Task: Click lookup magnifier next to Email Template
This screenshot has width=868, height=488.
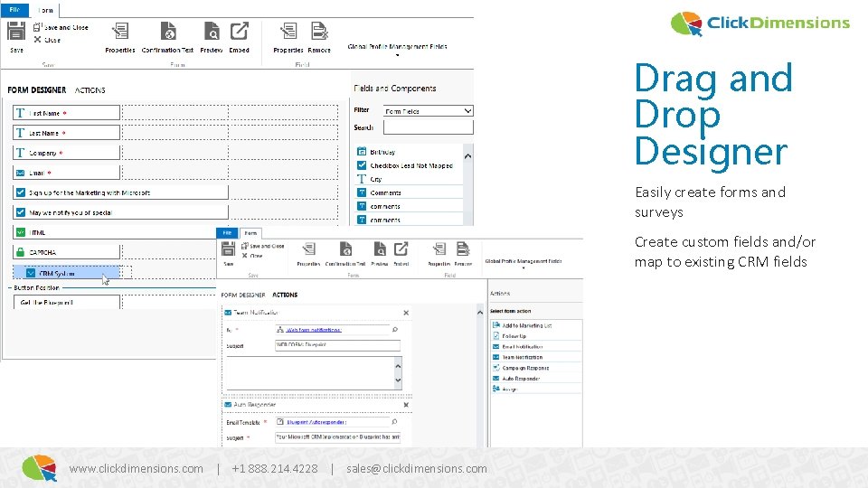Action: pos(394,422)
